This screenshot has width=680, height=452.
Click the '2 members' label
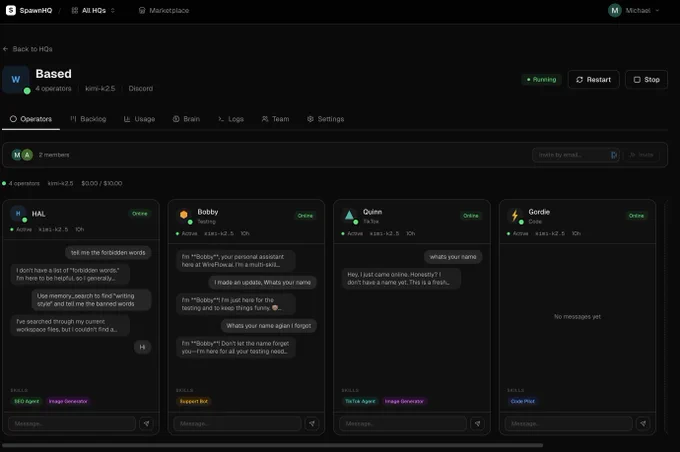54,155
